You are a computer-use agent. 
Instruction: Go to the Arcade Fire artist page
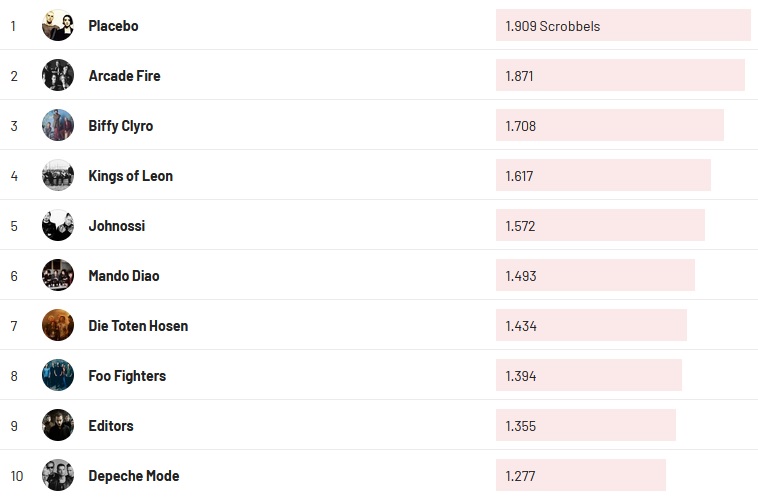coord(124,76)
